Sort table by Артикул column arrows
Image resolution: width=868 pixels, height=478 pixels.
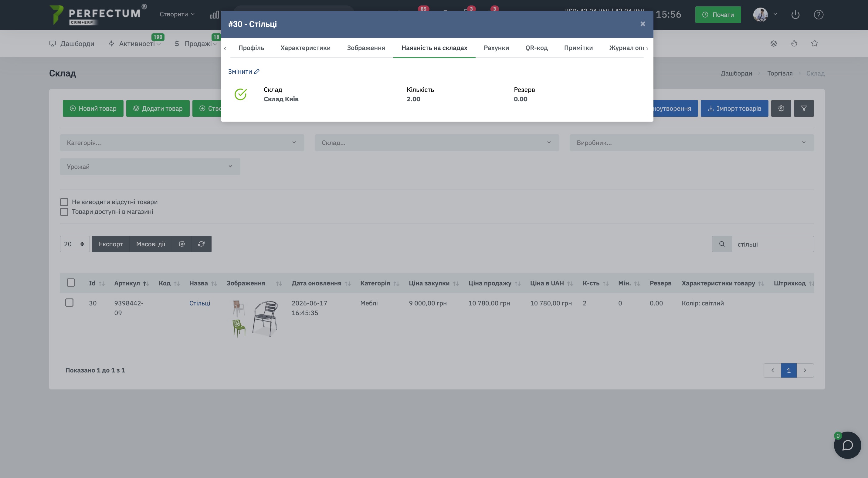pyautogui.click(x=146, y=284)
